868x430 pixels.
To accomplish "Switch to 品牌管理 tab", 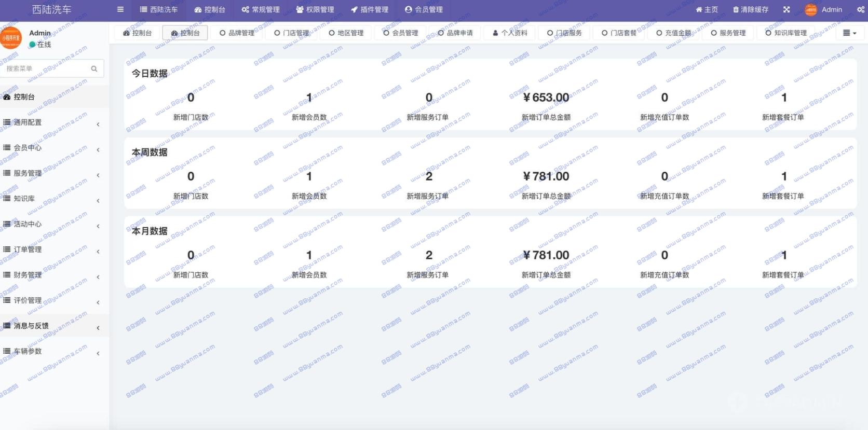I will tap(237, 33).
